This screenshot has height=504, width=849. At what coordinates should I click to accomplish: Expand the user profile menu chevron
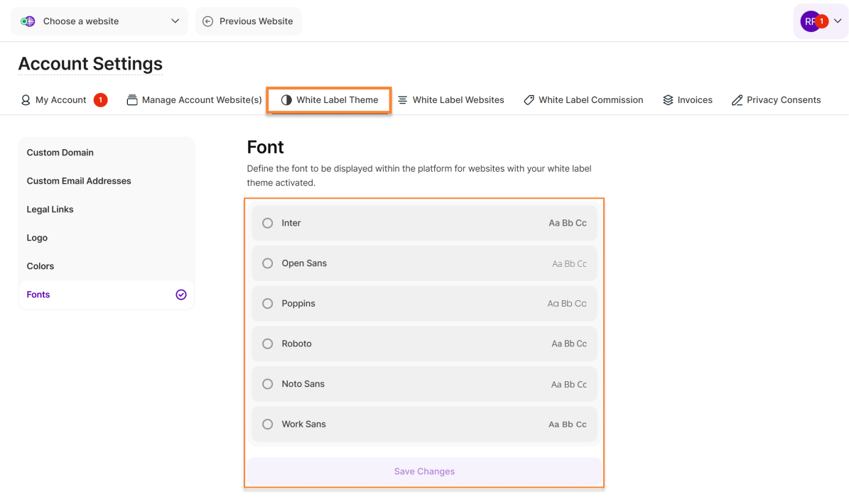(x=838, y=21)
